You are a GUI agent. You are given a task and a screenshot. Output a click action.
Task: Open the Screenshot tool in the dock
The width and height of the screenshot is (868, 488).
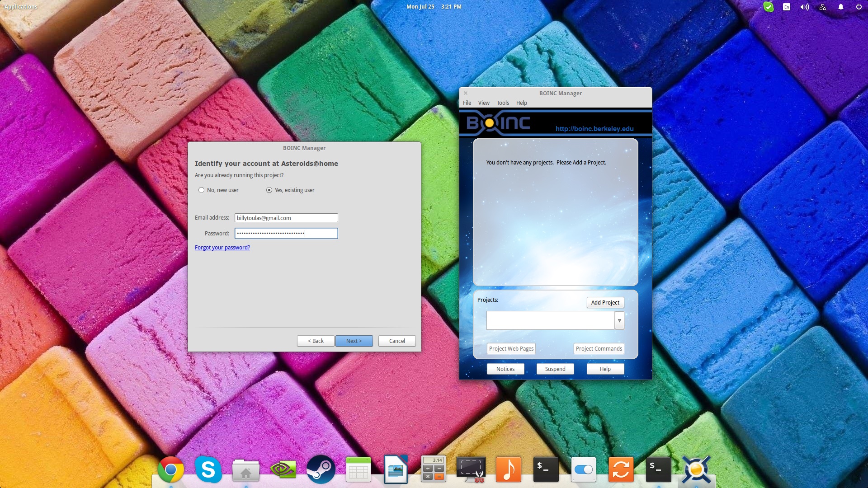pos(471,470)
